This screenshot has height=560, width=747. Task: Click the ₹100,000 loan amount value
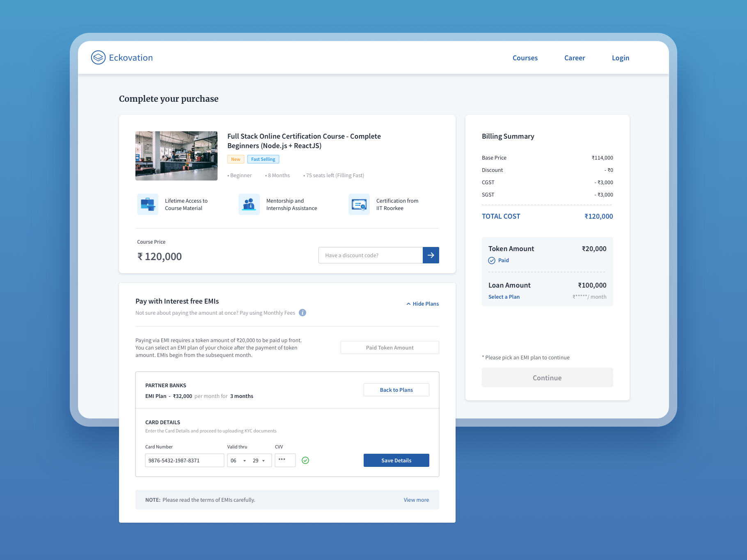pyautogui.click(x=592, y=285)
